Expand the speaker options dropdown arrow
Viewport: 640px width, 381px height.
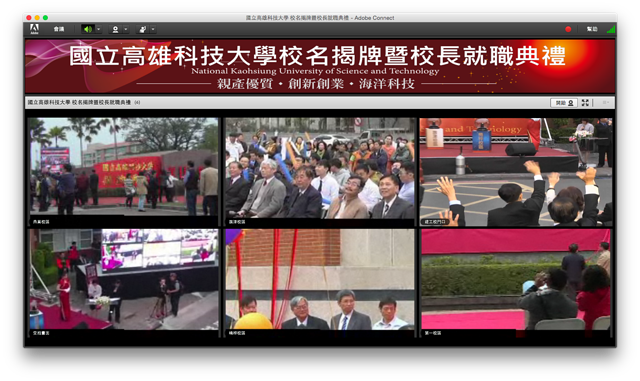point(98,29)
